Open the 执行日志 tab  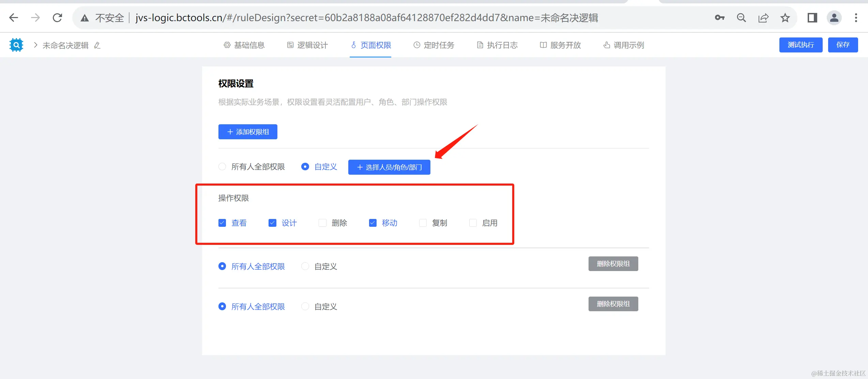tap(497, 45)
